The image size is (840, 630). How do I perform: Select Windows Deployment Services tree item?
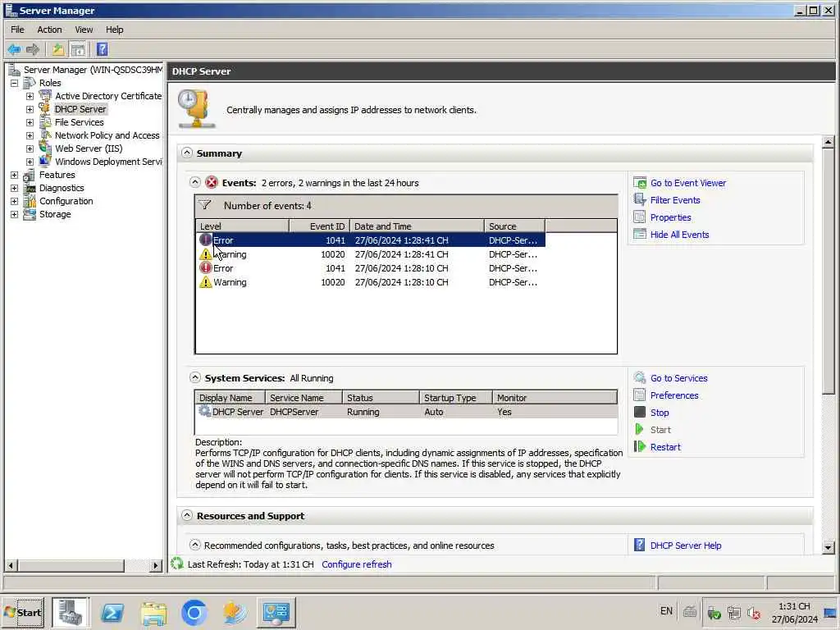(108, 162)
